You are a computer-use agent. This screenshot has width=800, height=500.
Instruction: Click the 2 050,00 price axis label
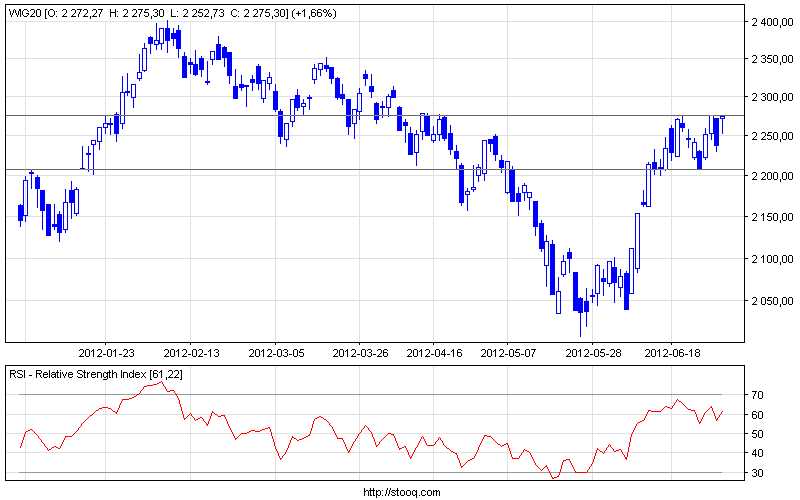[x=772, y=302]
